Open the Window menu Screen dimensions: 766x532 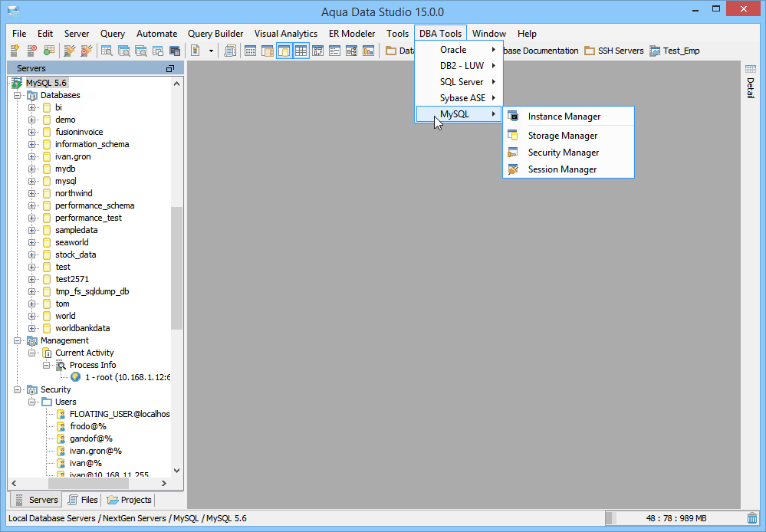[489, 33]
